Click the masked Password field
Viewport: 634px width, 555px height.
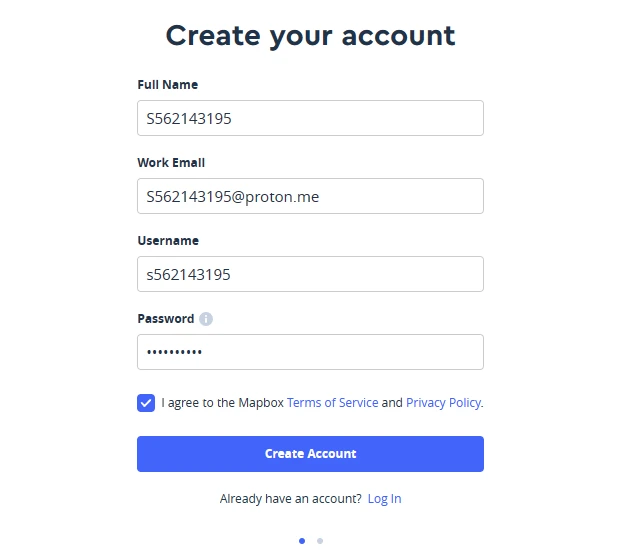[x=310, y=352]
